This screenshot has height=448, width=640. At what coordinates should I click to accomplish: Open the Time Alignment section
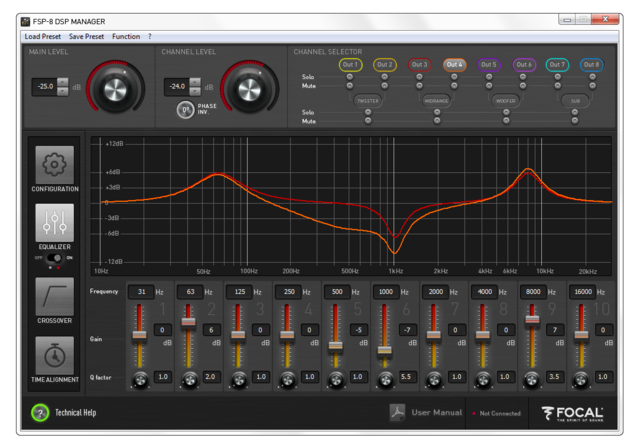pyautogui.click(x=55, y=357)
